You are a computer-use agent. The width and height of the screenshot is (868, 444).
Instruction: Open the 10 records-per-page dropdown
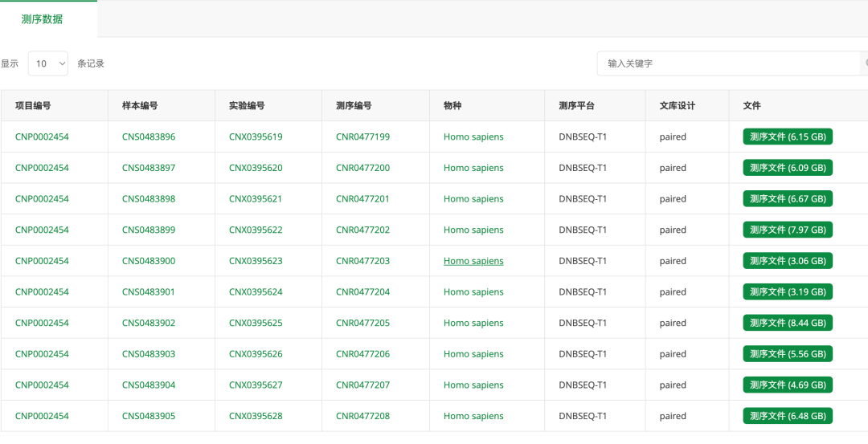point(48,63)
